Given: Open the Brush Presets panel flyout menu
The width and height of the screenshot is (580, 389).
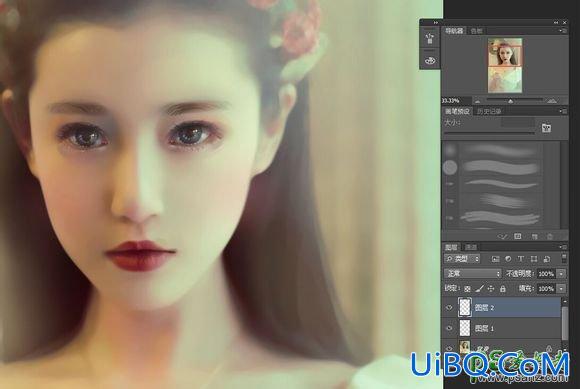Looking at the screenshot, I should click(563, 111).
